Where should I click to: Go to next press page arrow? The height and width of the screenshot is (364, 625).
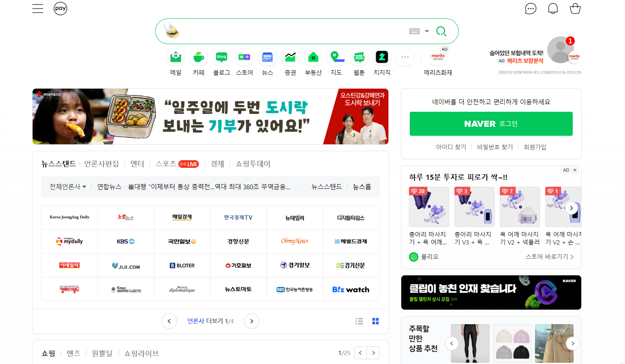[252, 321]
